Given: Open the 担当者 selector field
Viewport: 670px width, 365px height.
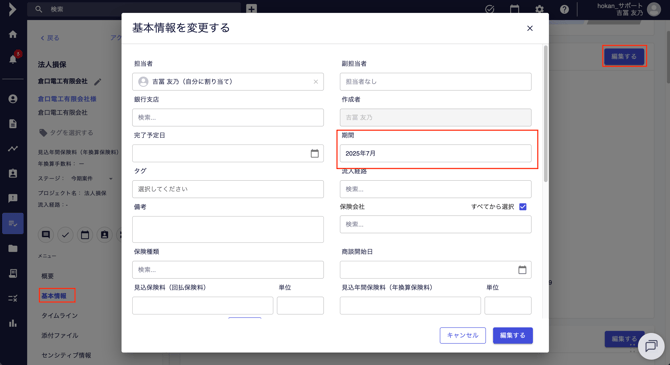Looking at the screenshot, I should tap(228, 82).
